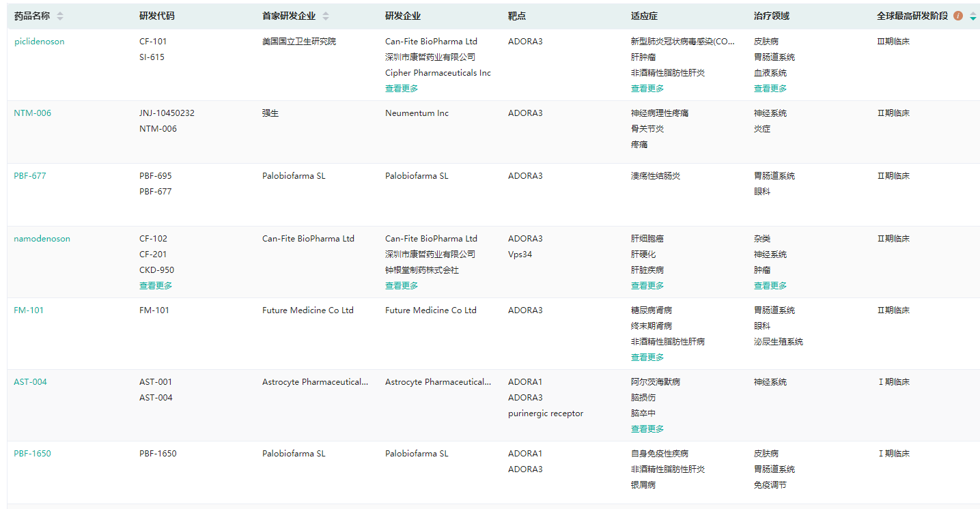Image resolution: width=980 pixels, height=509 pixels.
Task: Click 美国国立卫生研究院 in the first row
Action: (299, 42)
